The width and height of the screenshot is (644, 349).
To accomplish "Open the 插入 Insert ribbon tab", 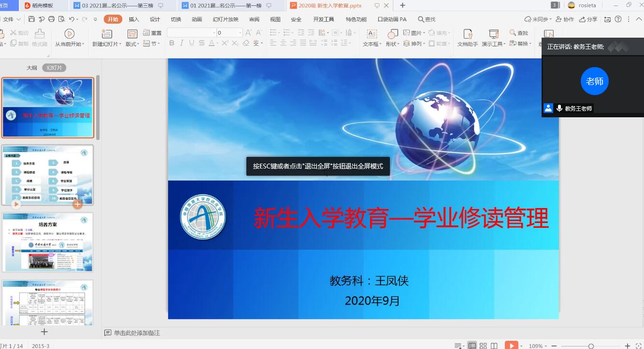I will click(134, 19).
